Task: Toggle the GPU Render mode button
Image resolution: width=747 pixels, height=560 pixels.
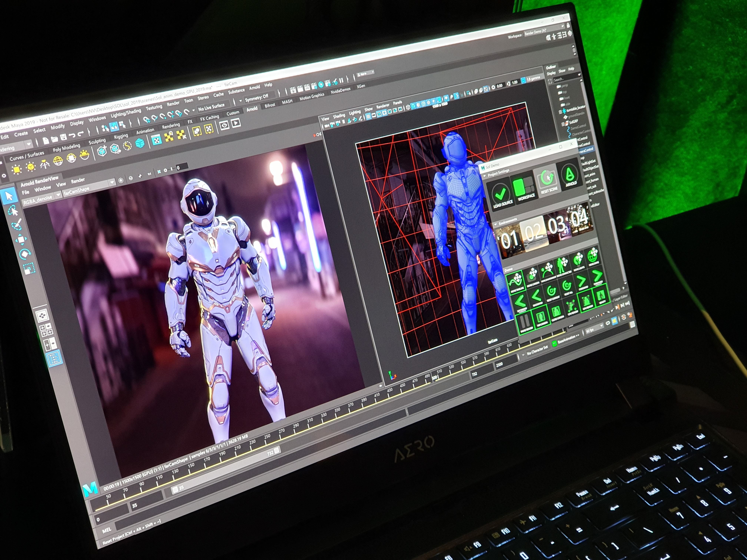Action: [x=587, y=301]
